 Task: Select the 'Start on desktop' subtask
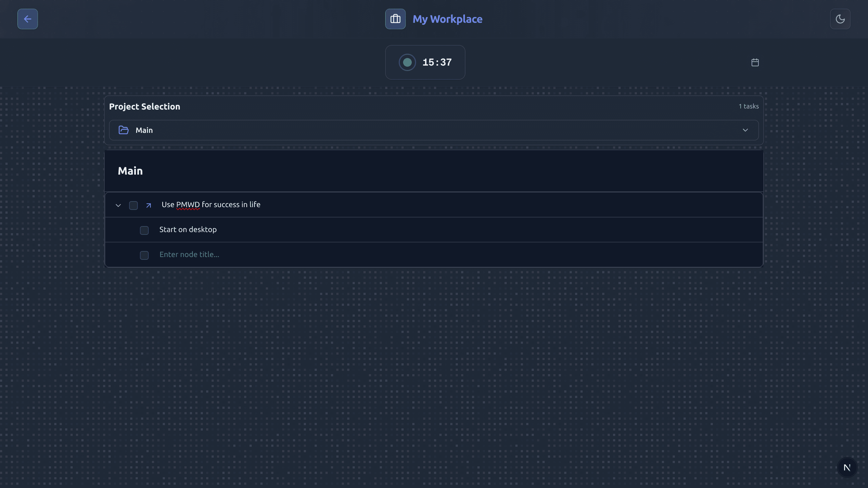[188, 229]
